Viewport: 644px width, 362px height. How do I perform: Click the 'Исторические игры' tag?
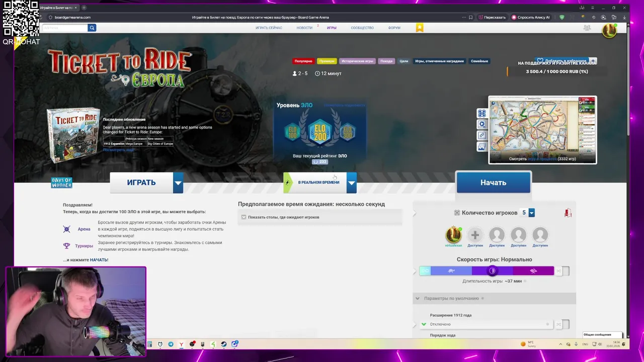357,61
